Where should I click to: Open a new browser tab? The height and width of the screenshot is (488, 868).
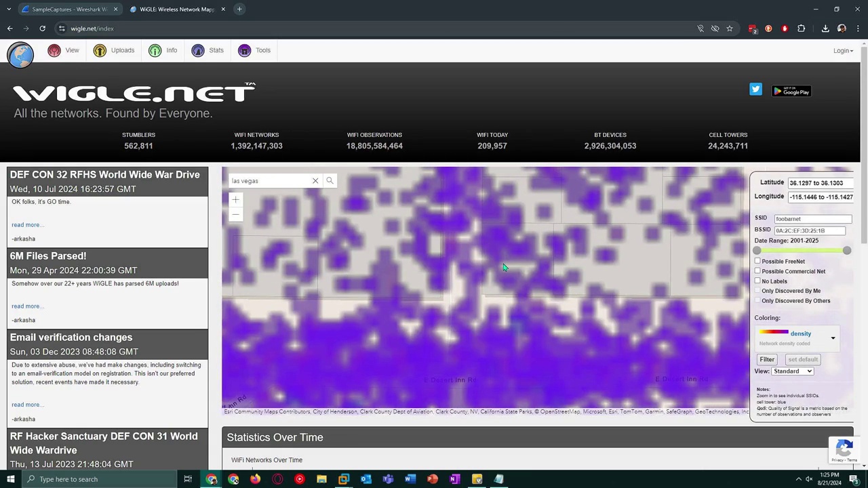click(x=239, y=9)
